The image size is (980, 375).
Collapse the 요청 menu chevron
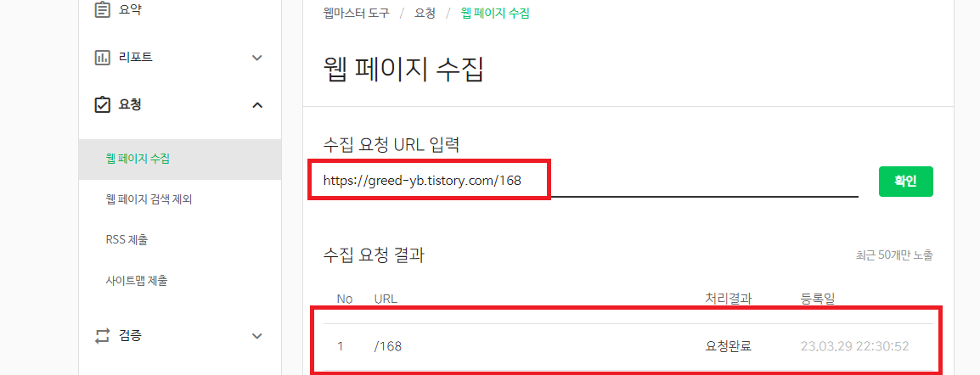click(x=256, y=105)
